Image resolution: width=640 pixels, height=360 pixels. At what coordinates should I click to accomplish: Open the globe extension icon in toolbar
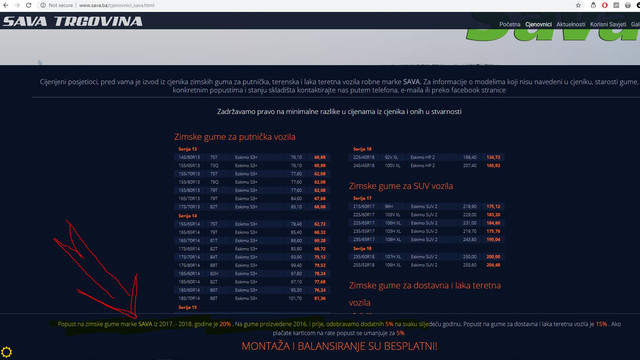click(628, 5)
